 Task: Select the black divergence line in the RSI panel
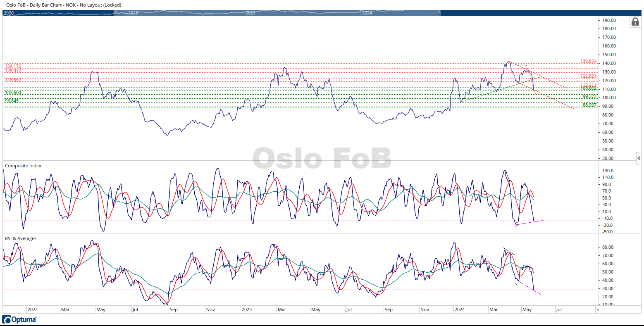509,251
